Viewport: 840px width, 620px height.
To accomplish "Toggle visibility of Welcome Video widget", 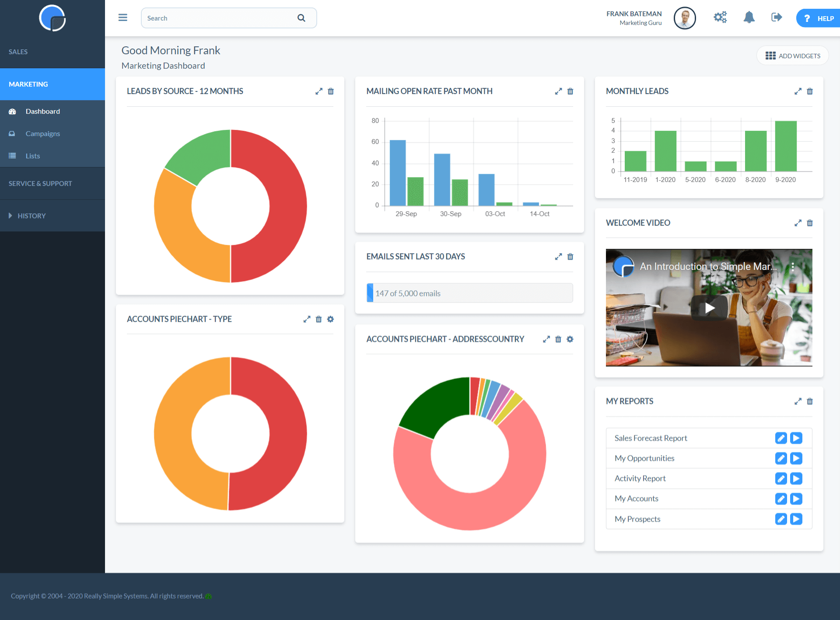I will coord(798,222).
